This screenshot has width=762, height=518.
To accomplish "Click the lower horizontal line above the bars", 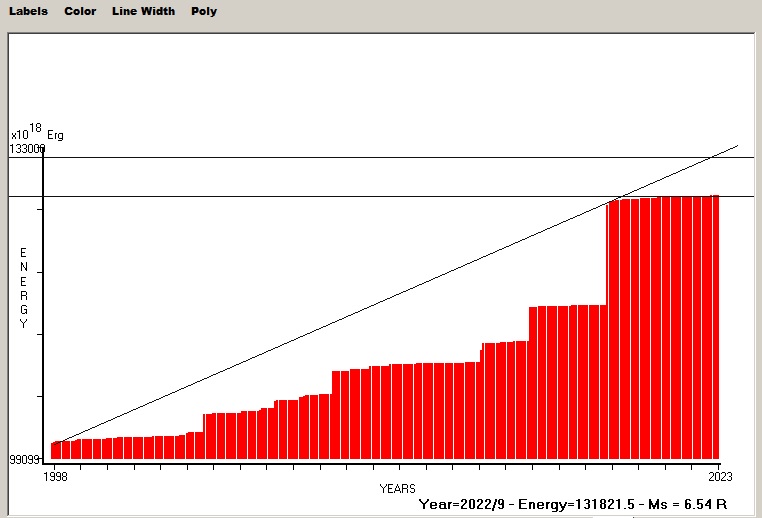I will 300,197.
